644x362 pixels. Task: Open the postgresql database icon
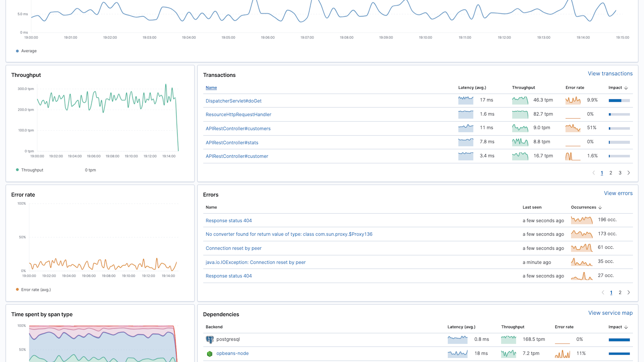(210, 339)
